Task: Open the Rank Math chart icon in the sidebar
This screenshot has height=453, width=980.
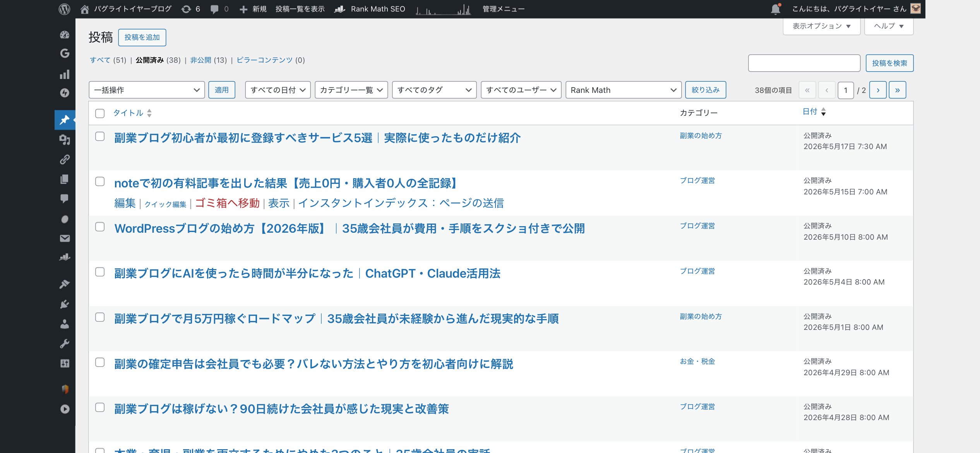Action: [65, 257]
